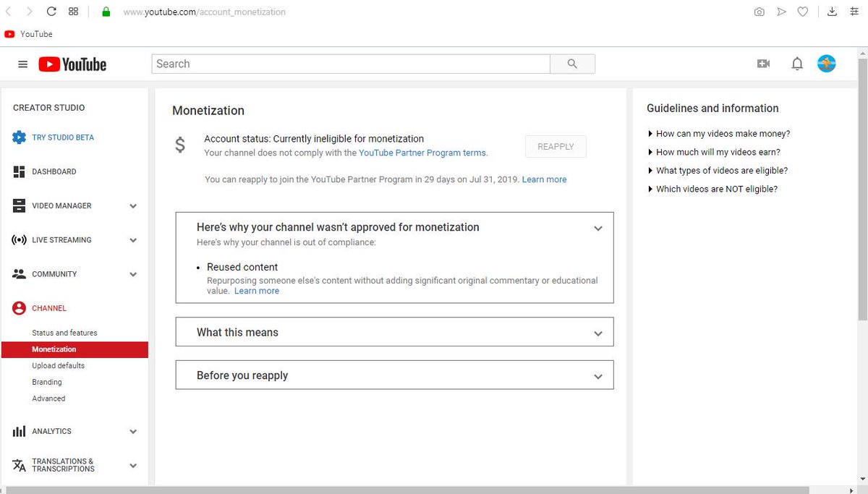Select the YouTube browser tab
The width and height of the screenshot is (868, 494).
[x=29, y=34]
